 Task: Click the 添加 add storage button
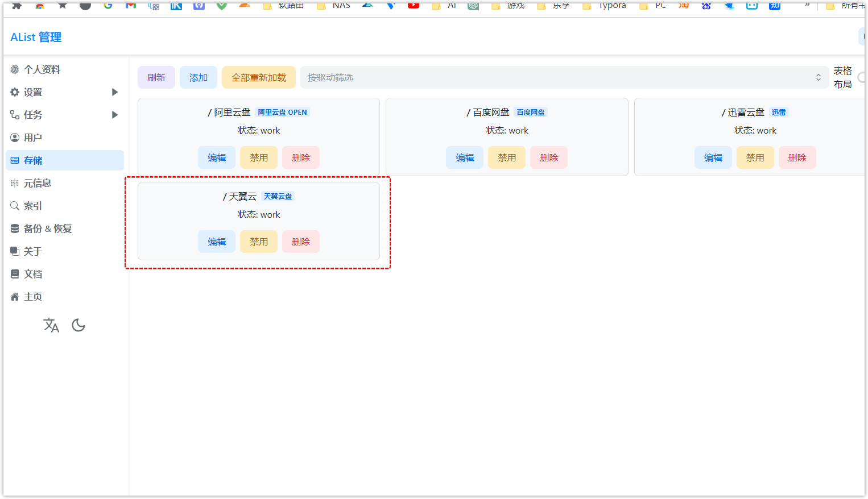click(x=199, y=77)
